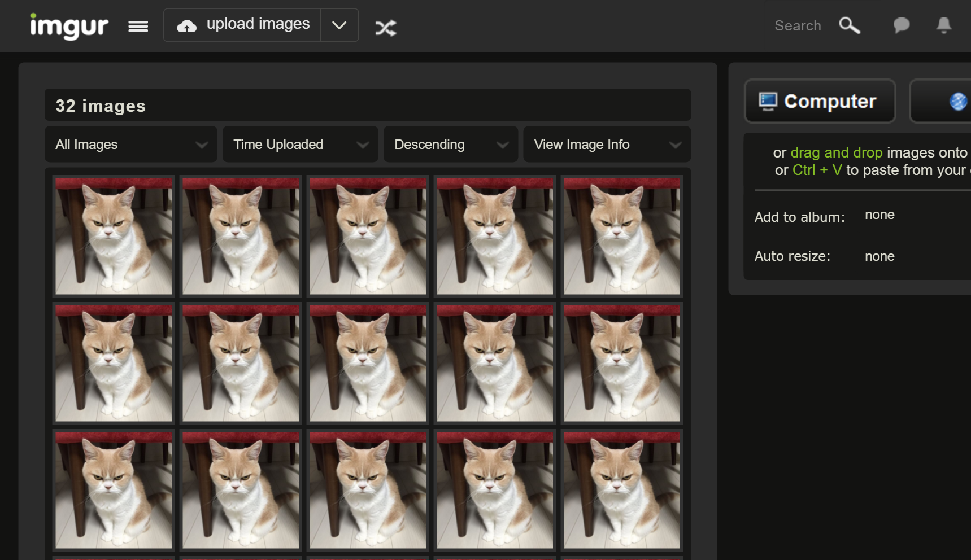Open the Time Uploaded sort dropdown
This screenshot has width=971, height=560.
(x=301, y=145)
